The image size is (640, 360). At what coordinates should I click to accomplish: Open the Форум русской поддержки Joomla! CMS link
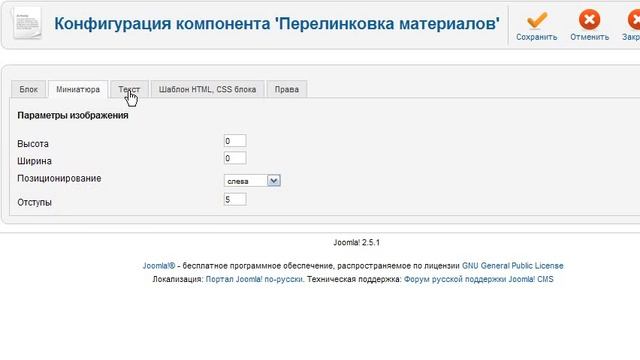pos(479,279)
